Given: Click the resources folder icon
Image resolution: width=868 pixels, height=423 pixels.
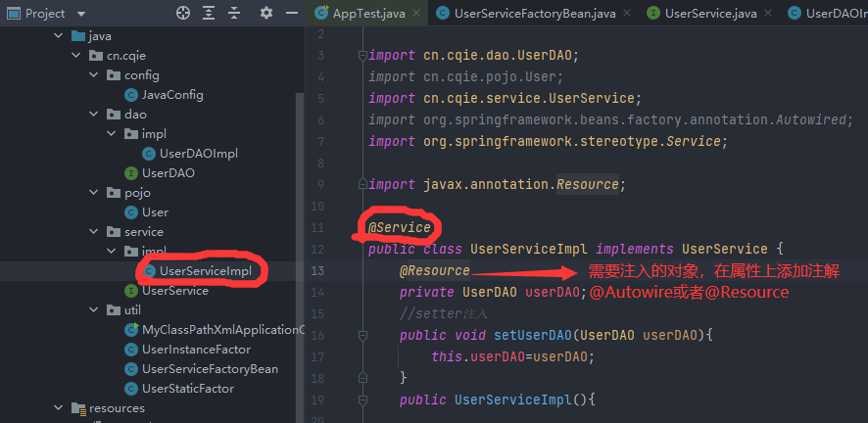Looking at the screenshot, I should (x=78, y=408).
